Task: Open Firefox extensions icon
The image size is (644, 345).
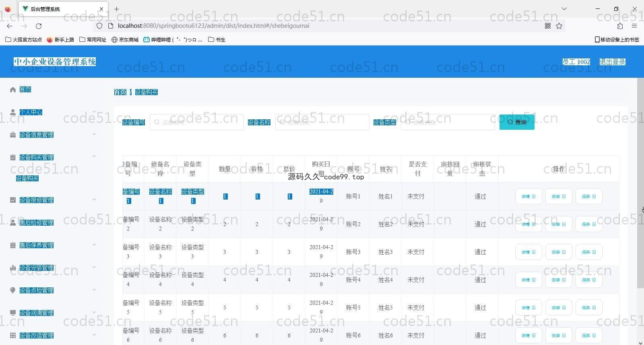Action: point(620,26)
